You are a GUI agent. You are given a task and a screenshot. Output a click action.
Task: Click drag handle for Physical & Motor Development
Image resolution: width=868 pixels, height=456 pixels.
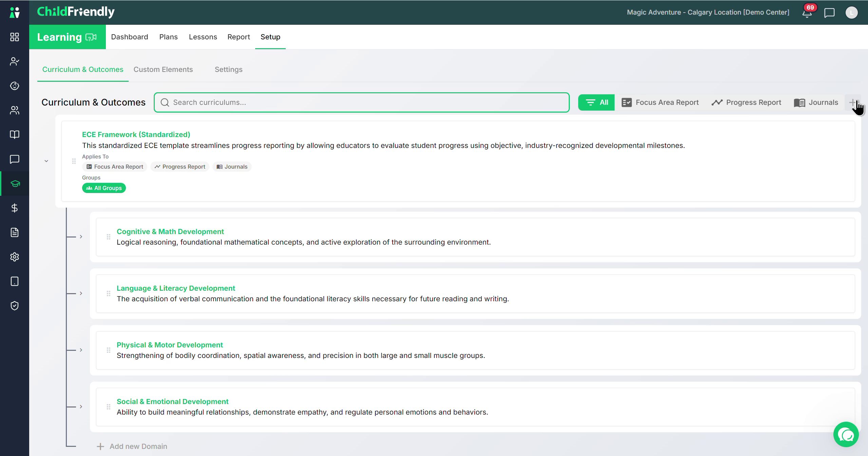[108, 350]
